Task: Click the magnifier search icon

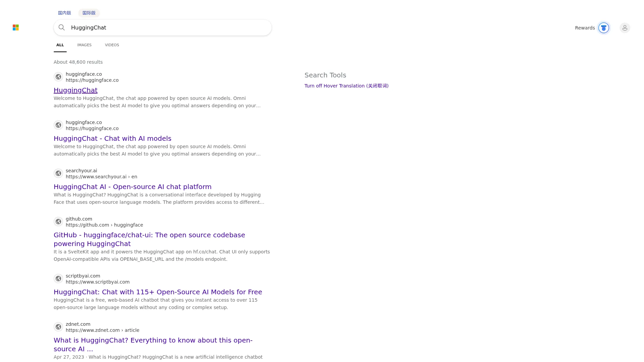Action: click(62, 27)
